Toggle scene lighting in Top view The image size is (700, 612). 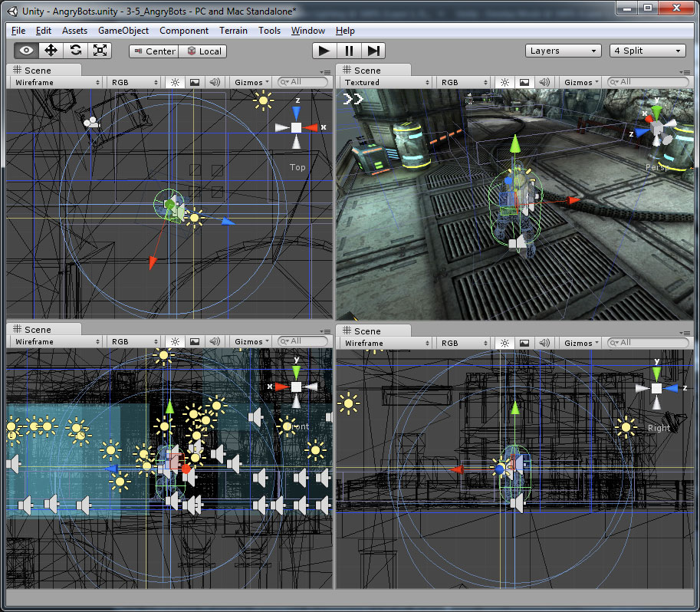175,82
